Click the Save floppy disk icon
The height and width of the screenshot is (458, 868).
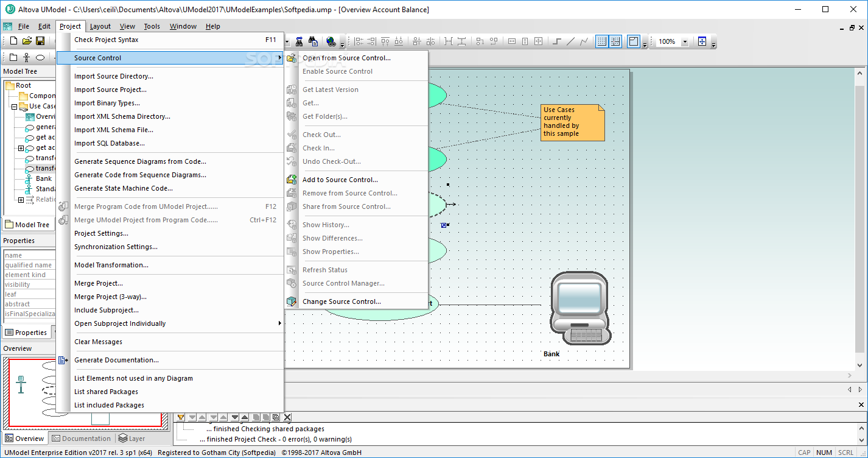[40, 41]
